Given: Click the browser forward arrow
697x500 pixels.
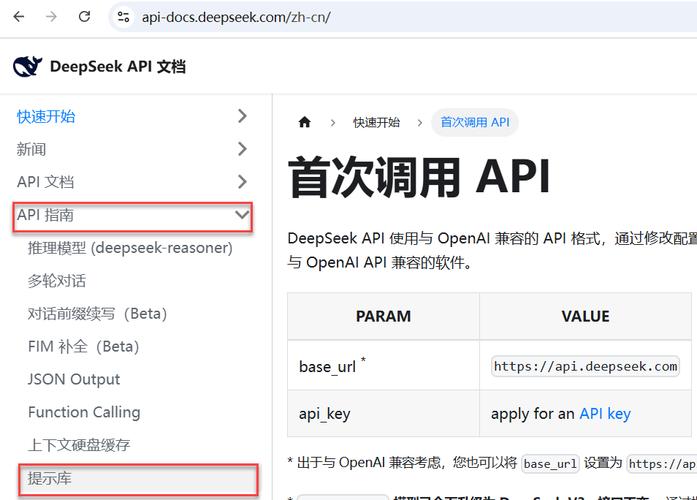Looking at the screenshot, I should 52,17.
